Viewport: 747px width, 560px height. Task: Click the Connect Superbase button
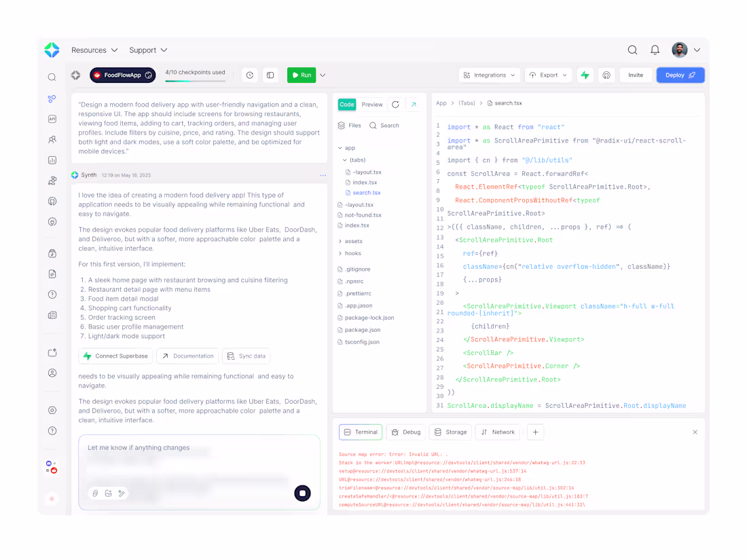(115, 356)
